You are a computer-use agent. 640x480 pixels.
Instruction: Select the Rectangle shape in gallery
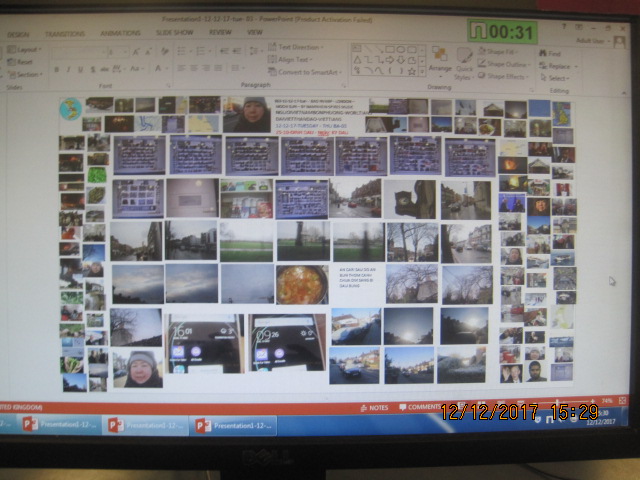389,49
